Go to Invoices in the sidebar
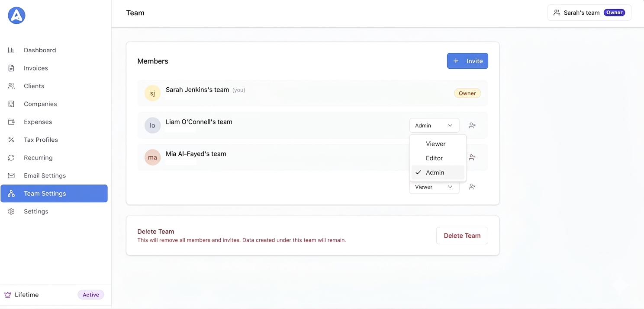The image size is (644, 309). 54,68
